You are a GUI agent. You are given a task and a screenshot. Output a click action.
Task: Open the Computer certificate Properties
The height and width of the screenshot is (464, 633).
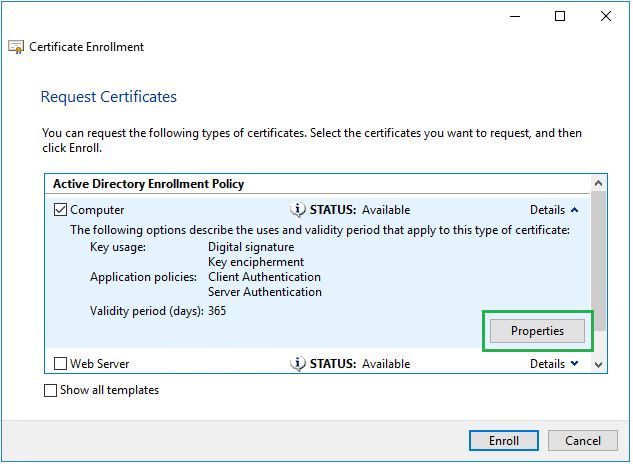tap(538, 331)
